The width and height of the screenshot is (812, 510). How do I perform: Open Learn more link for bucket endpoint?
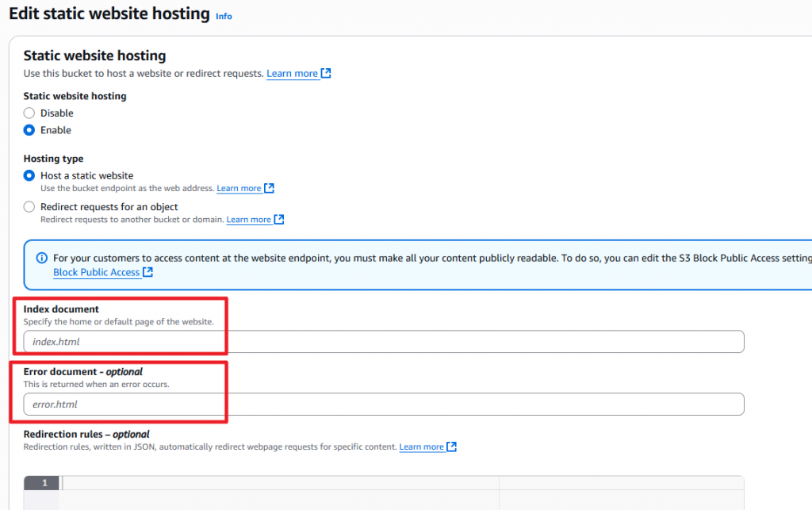239,189
